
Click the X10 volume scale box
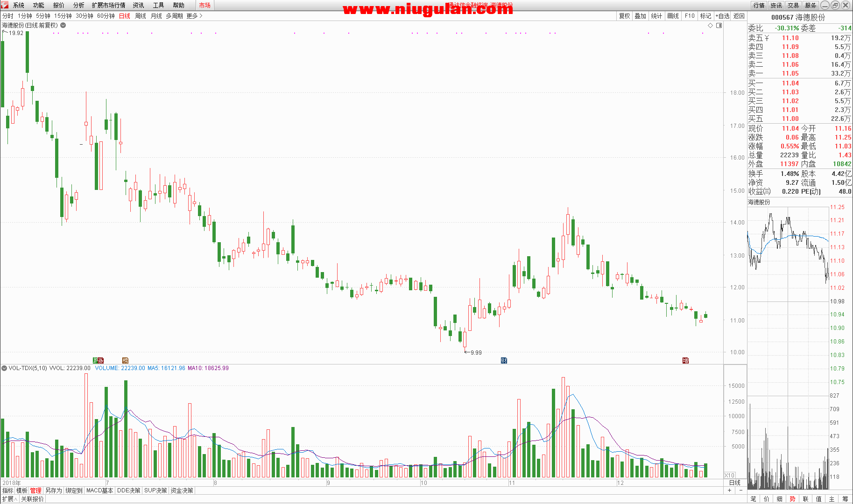tap(729, 475)
